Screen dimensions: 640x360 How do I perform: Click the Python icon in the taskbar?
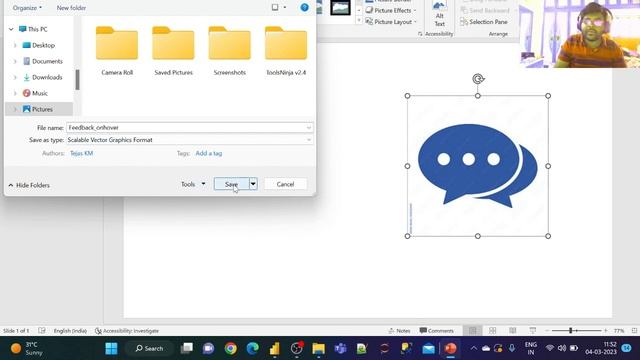click(406, 348)
